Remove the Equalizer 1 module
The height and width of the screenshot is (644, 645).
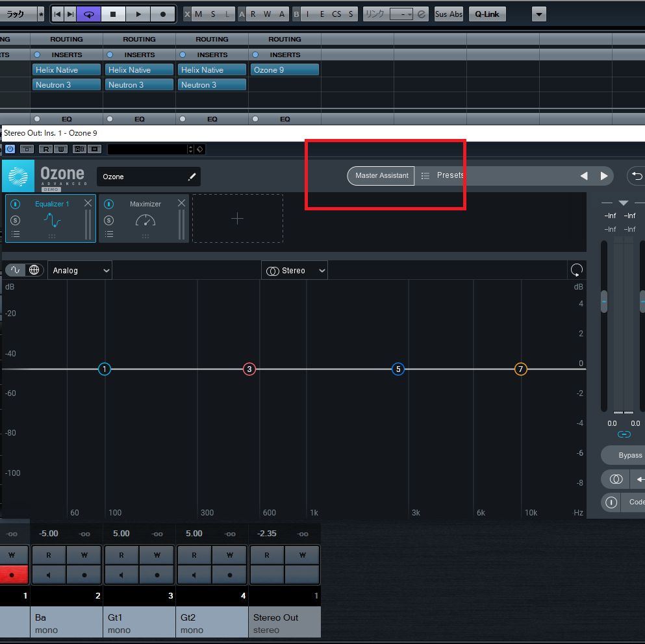coord(88,203)
